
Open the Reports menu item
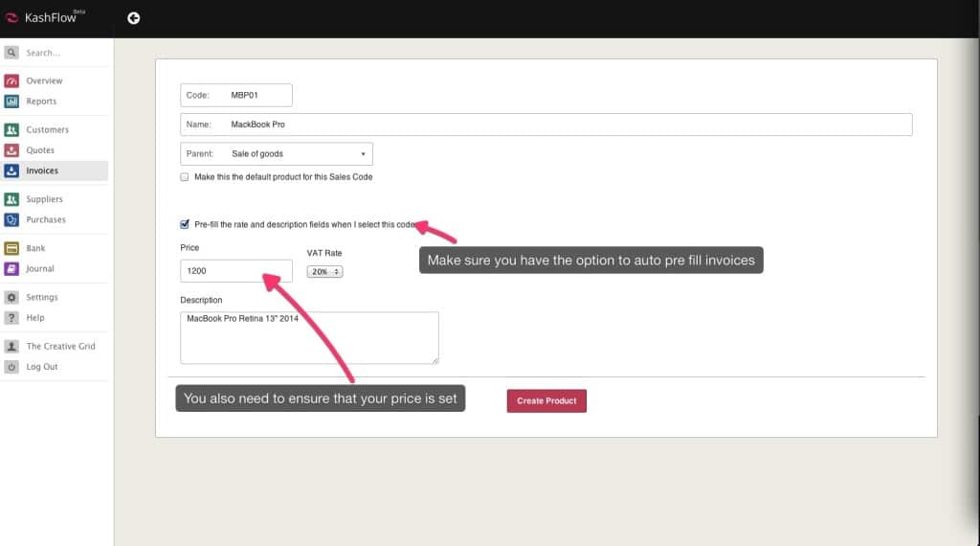tap(41, 102)
